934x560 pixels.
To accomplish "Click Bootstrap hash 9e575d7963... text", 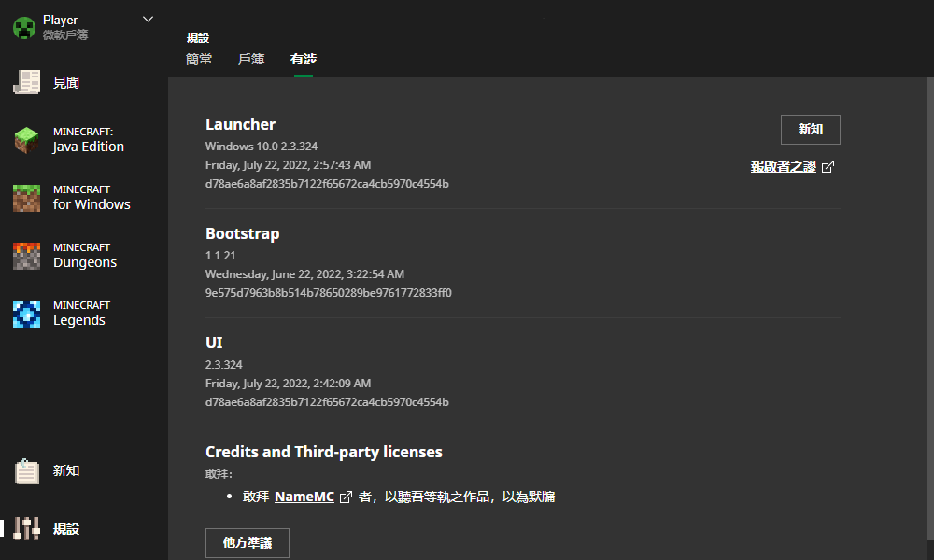I will pos(328,293).
